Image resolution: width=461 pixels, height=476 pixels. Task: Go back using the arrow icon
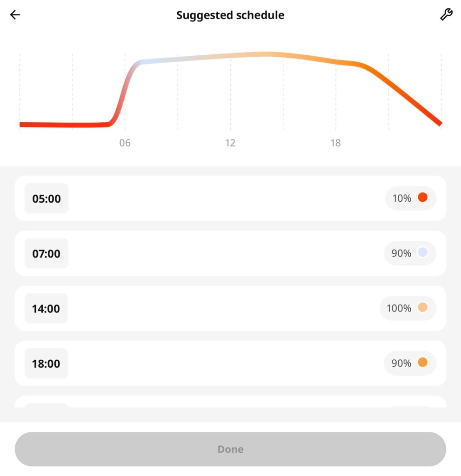click(x=15, y=15)
